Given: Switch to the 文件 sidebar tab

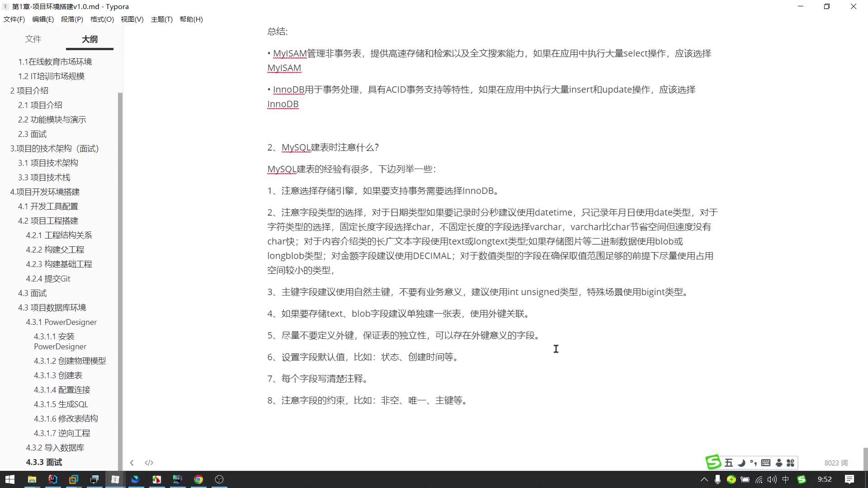Looking at the screenshot, I should point(33,39).
